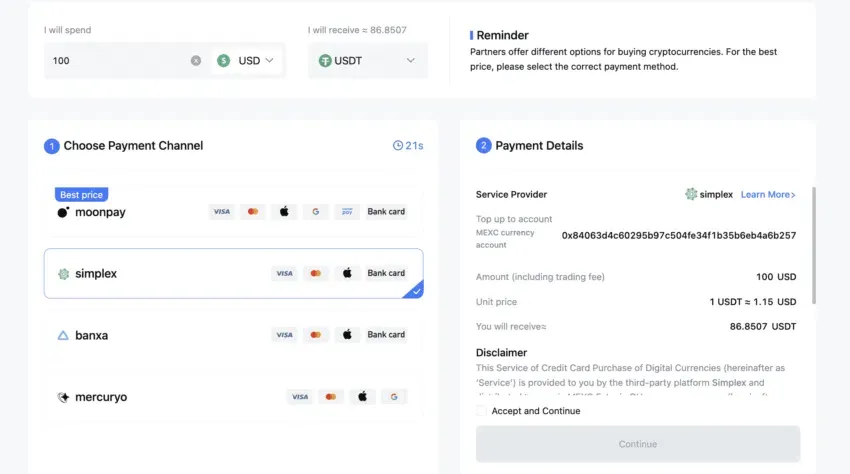Select the banxa payment channel
Image resolution: width=850 pixels, height=474 pixels.
pyautogui.click(x=234, y=335)
